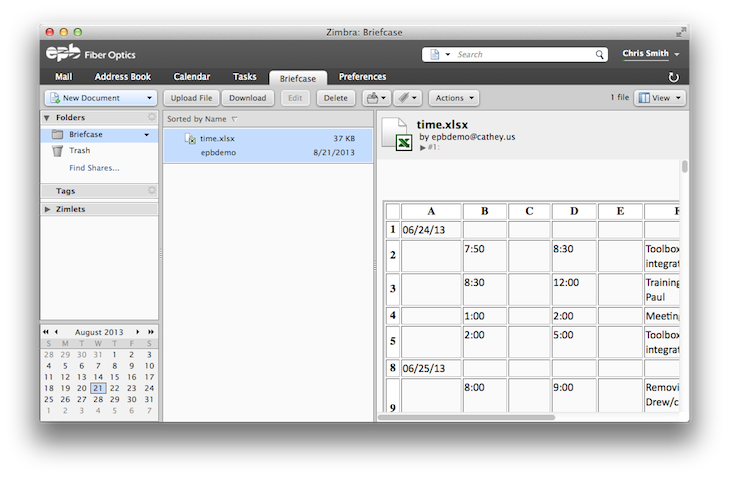
Task: Click the time.xlsx file icon in list
Action: point(190,138)
